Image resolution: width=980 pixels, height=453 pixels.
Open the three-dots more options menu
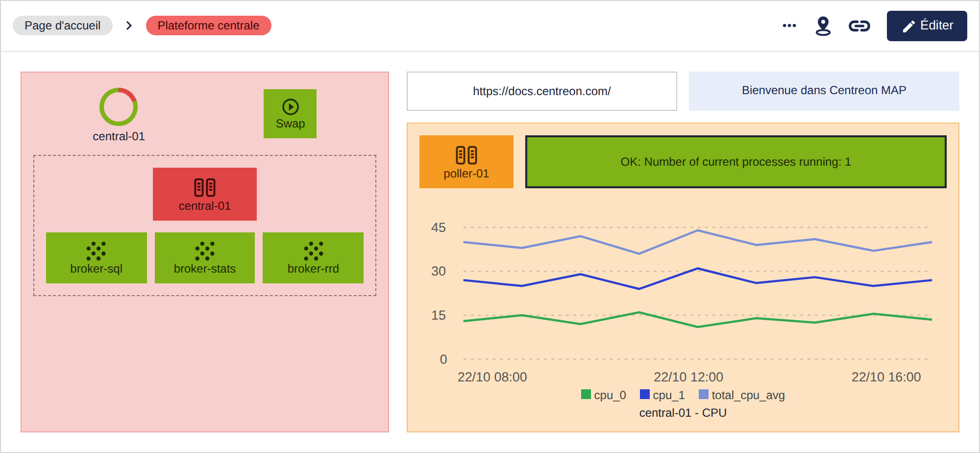click(789, 25)
